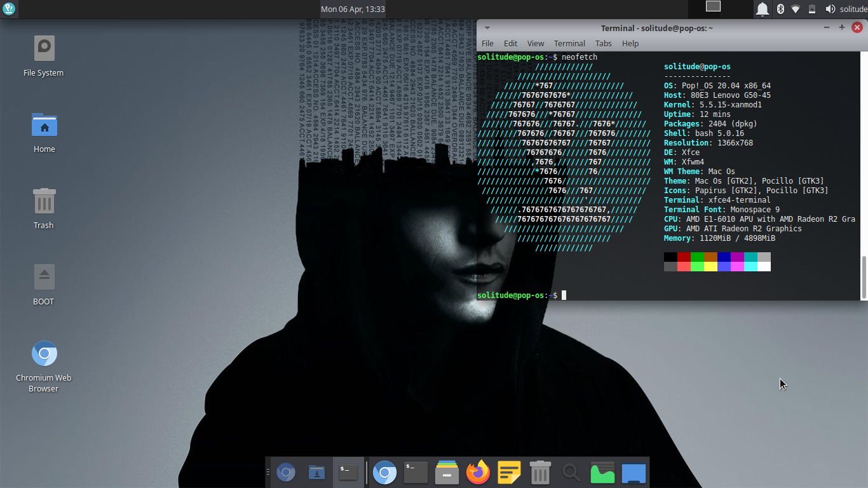Toggle Bluetooth from the system tray
This screenshot has width=868, height=488.
click(780, 9)
